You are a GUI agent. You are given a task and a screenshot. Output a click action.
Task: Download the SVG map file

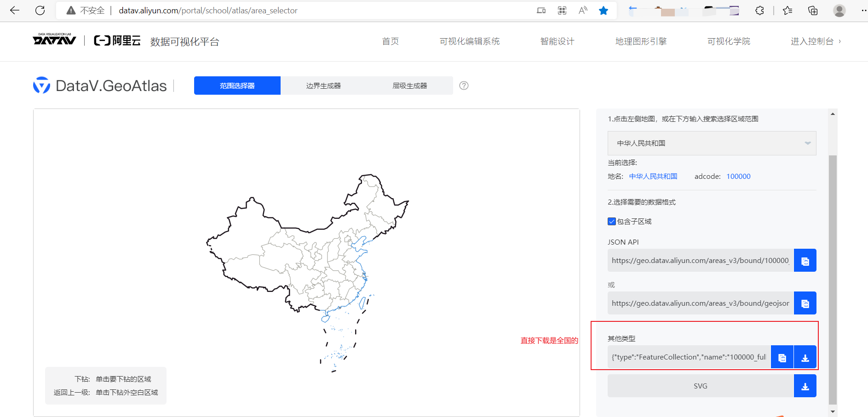[x=805, y=386]
